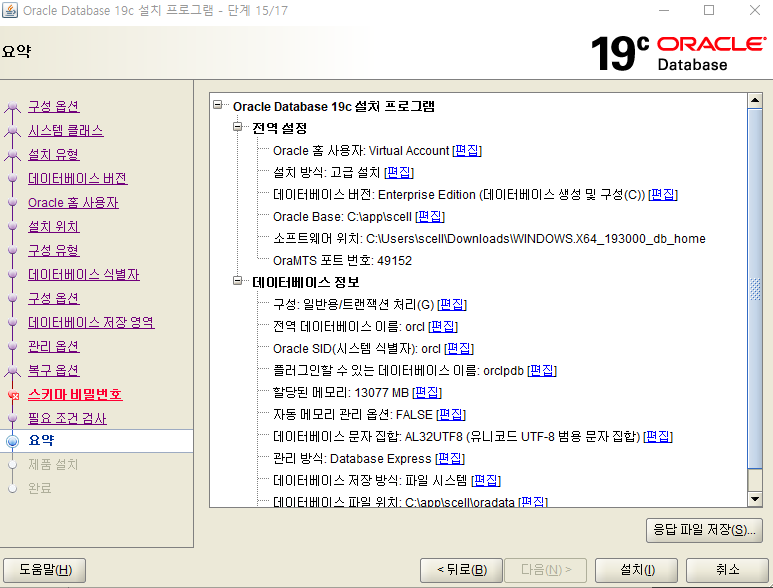Click the error icon beside 스키마 비밀번호

coord(13,395)
